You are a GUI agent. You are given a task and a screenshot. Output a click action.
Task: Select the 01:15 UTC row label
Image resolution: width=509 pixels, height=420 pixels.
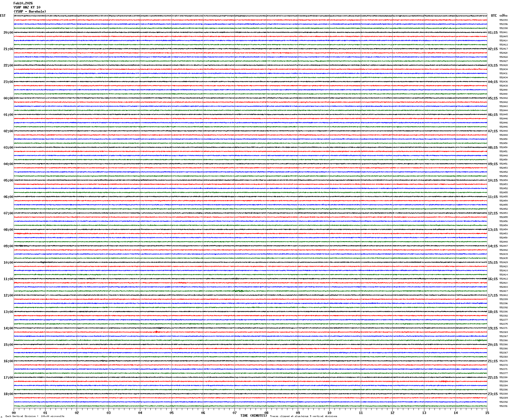click(493, 33)
